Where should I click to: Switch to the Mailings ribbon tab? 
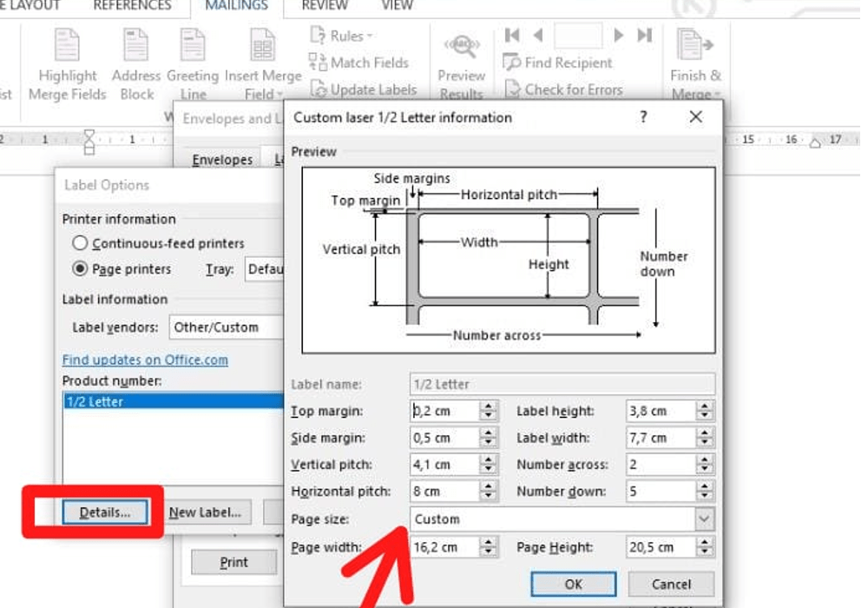coord(236,6)
